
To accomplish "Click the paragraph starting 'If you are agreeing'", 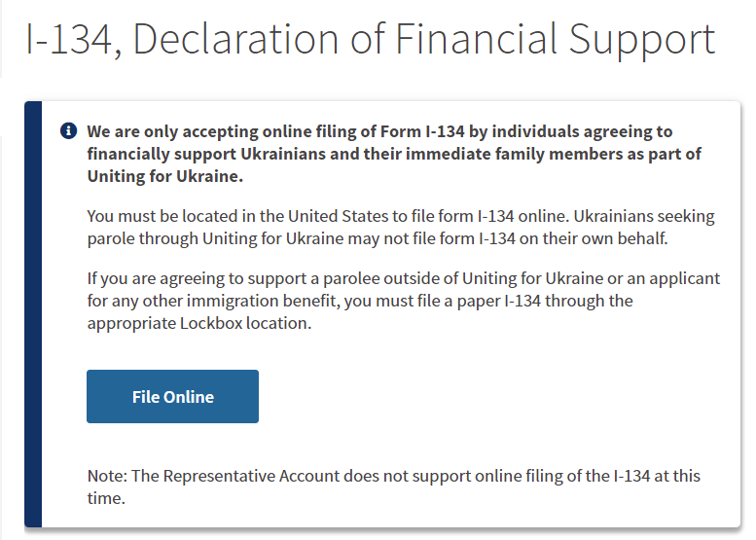I will (x=403, y=301).
